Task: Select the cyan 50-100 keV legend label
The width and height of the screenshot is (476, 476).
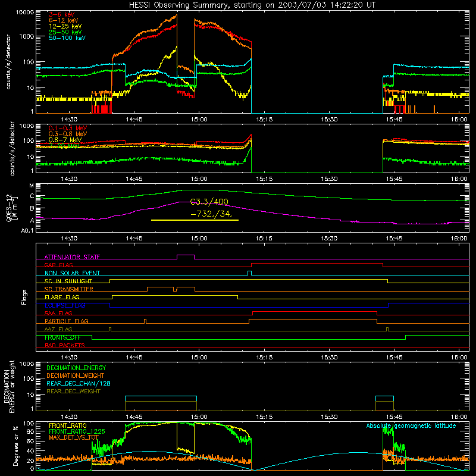Action: (67, 38)
